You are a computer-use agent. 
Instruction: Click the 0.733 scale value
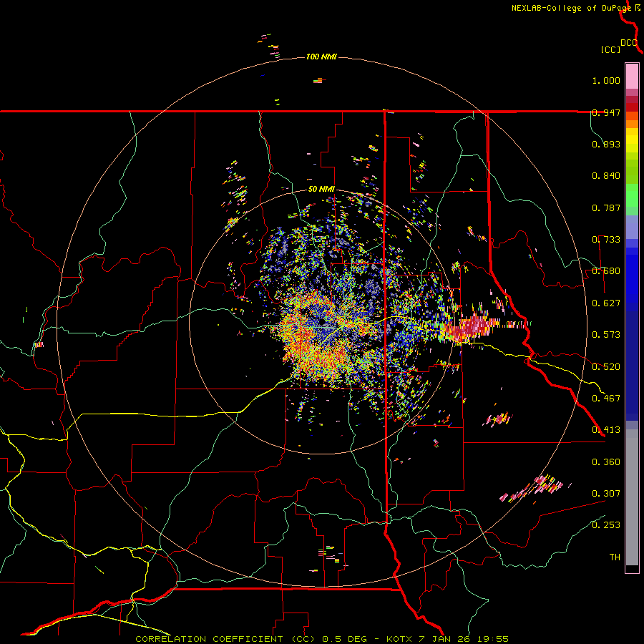click(x=606, y=240)
